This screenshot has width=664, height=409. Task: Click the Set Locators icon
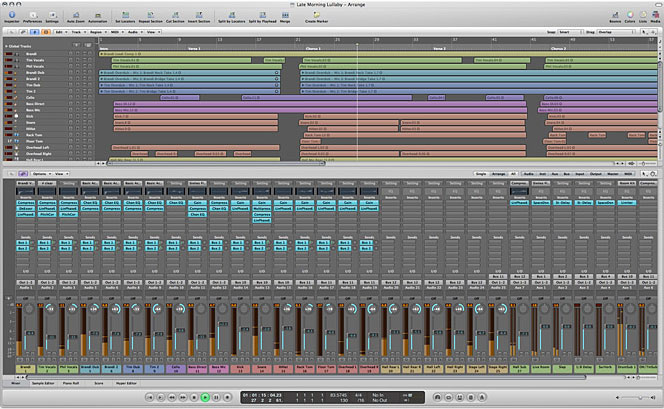[x=125, y=15]
